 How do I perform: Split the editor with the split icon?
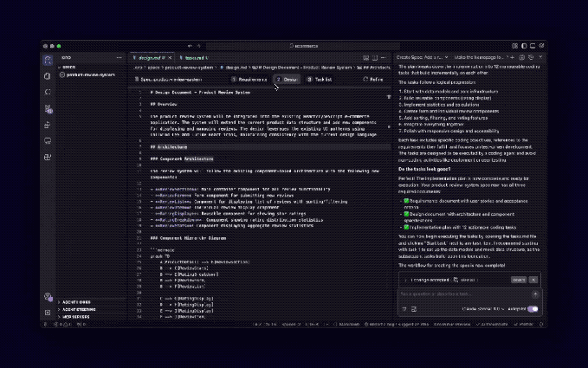(375, 58)
